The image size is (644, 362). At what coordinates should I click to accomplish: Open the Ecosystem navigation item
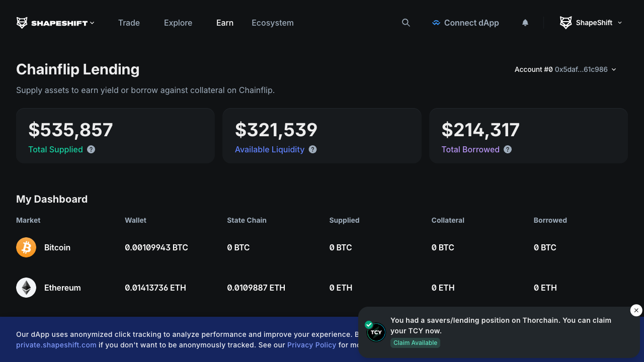tap(273, 23)
